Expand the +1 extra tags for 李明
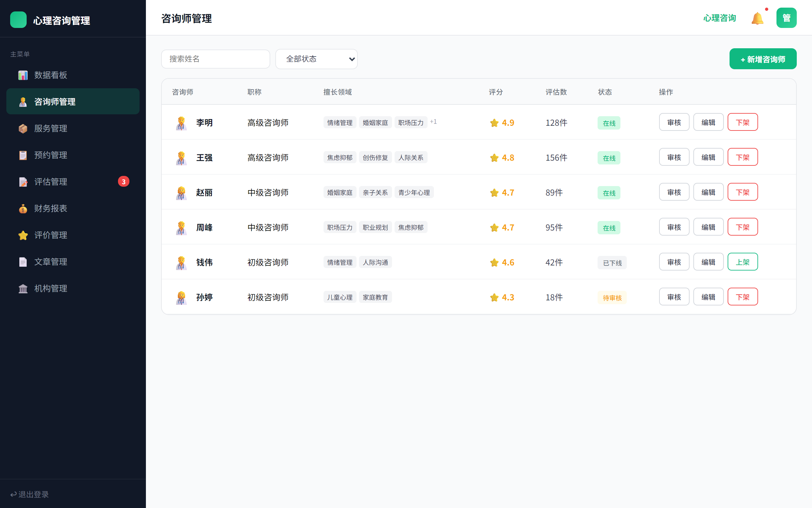This screenshot has width=812, height=508. click(433, 122)
